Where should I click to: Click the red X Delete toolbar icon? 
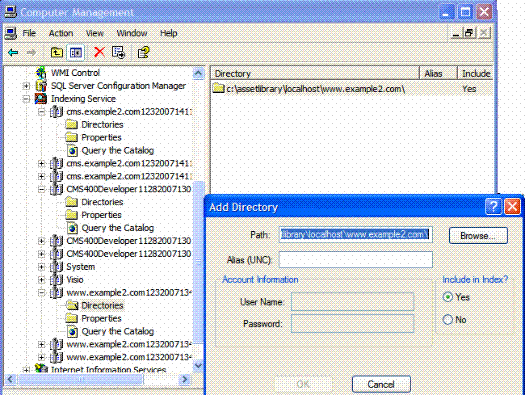[99, 52]
